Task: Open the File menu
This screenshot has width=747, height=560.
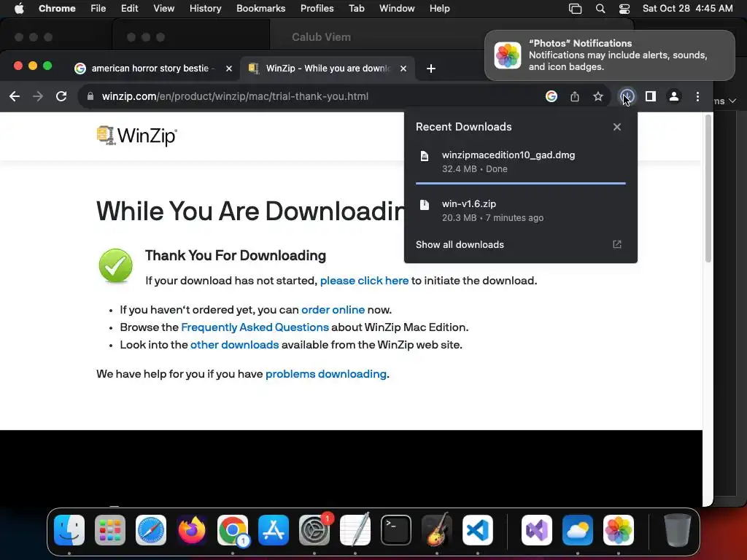Action: 98,9
